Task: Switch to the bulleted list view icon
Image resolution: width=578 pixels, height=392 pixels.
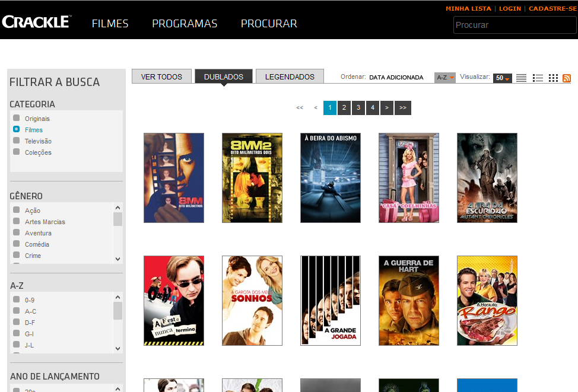Action: pos(538,78)
